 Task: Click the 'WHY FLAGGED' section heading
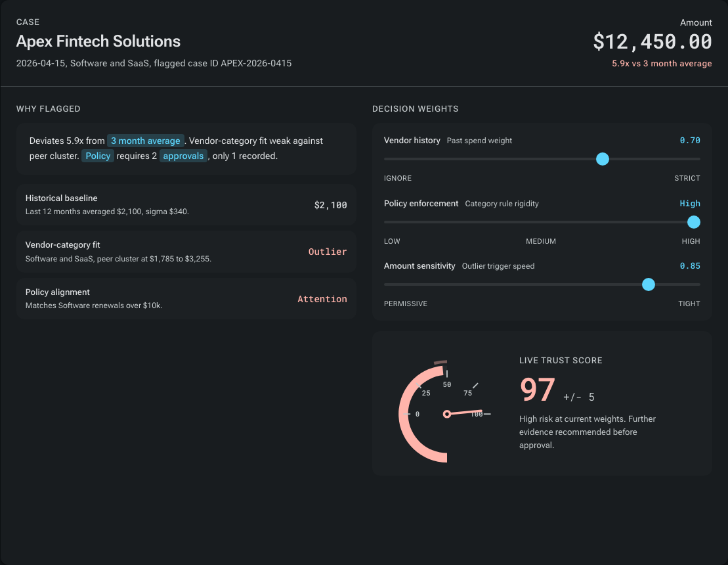49,108
